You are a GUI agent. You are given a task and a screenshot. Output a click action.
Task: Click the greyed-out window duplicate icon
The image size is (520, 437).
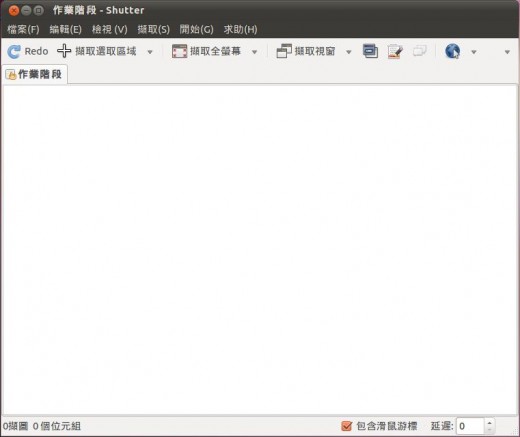[419, 51]
